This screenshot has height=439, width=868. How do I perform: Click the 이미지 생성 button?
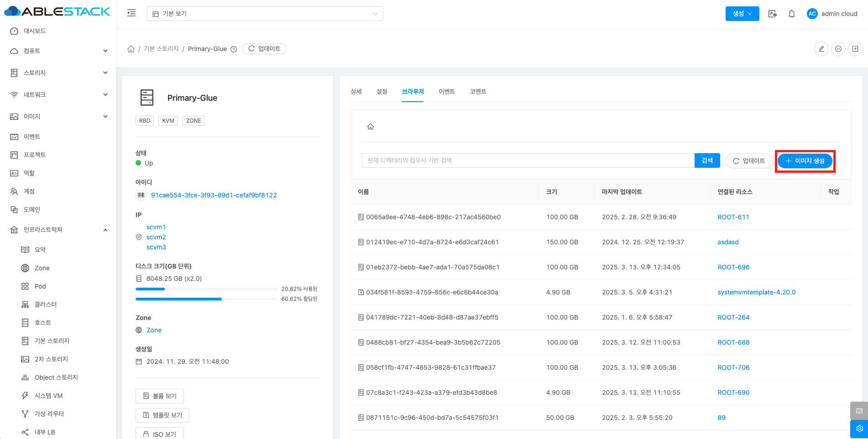tap(805, 161)
